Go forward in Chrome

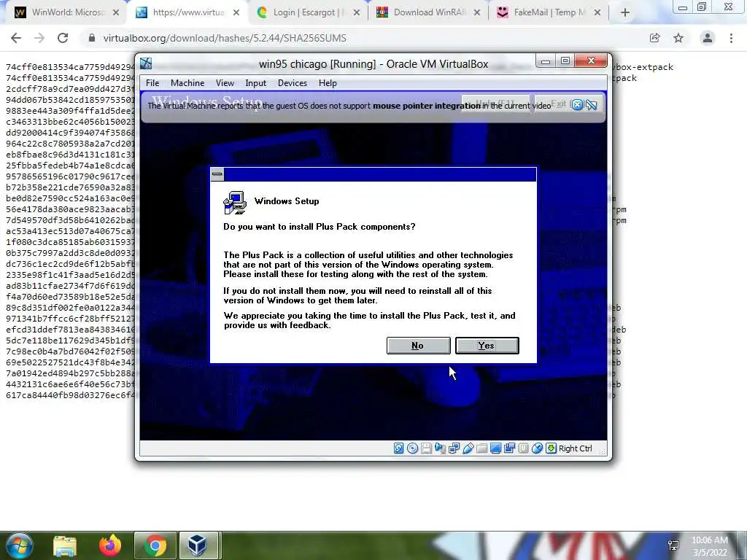[x=39, y=38]
